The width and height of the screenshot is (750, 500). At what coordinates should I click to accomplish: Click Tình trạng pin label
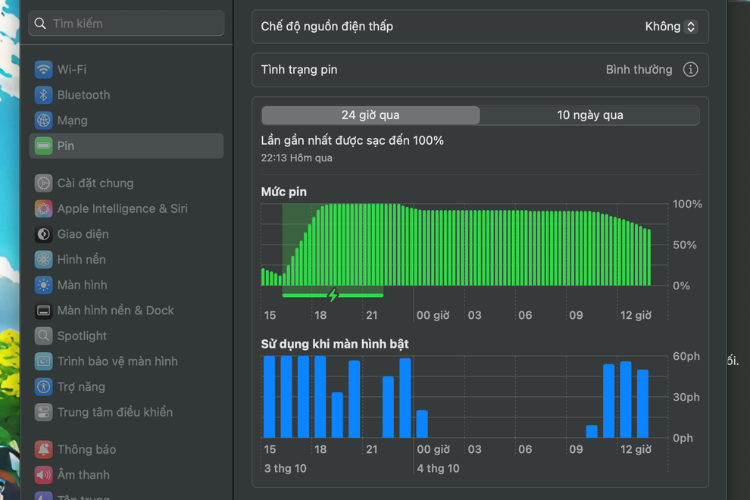point(299,70)
